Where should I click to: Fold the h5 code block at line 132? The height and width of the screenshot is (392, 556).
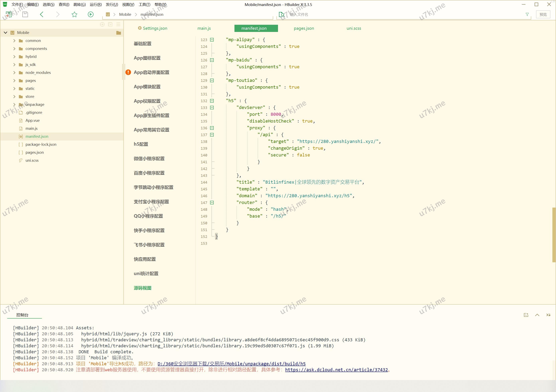[x=212, y=101]
